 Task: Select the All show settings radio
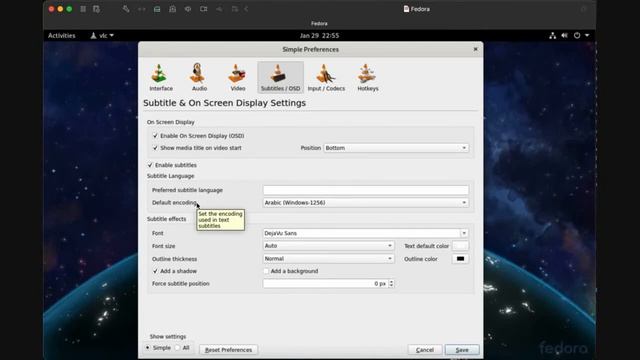pyautogui.click(x=178, y=348)
